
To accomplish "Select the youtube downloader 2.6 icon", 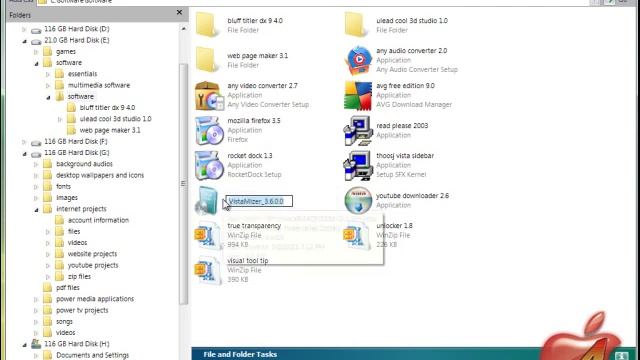I will [358, 200].
